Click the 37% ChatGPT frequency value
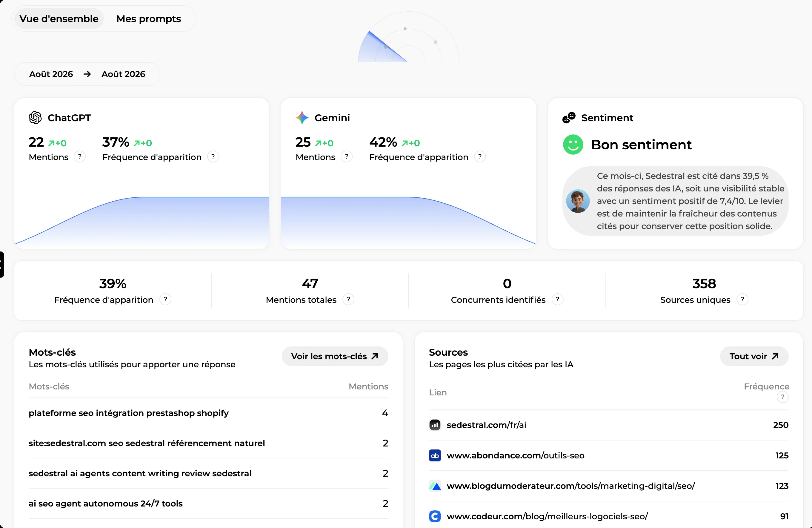This screenshot has height=528, width=812. [x=116, y=142]
